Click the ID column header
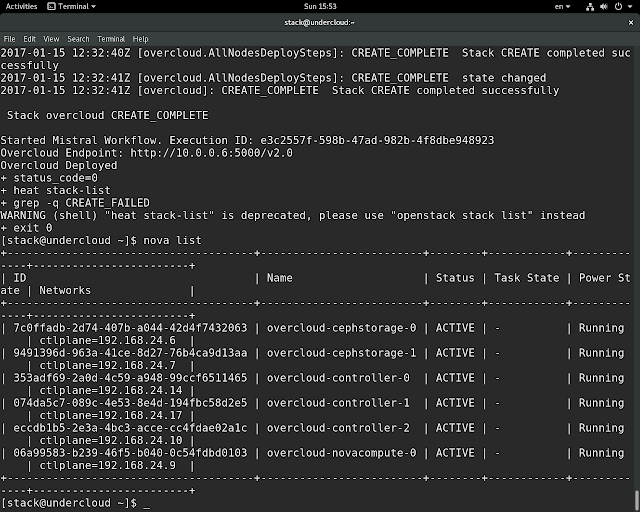 (x=20, y=278)
